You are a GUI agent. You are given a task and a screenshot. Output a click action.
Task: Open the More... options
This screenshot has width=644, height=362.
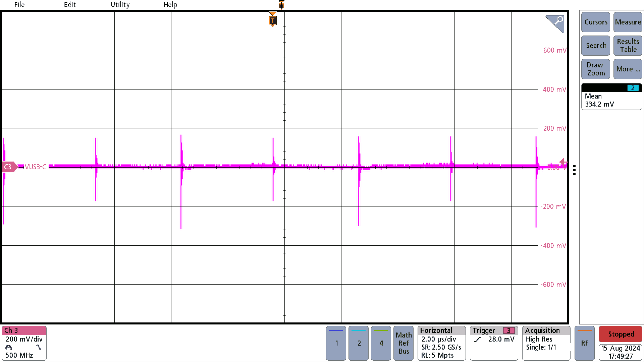[x=628, y=69]
